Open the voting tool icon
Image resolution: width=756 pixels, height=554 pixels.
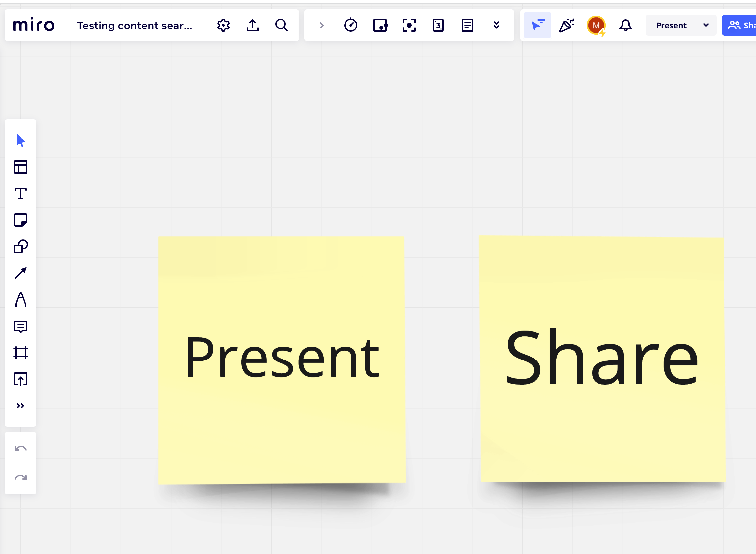click(x=380, y=25)
